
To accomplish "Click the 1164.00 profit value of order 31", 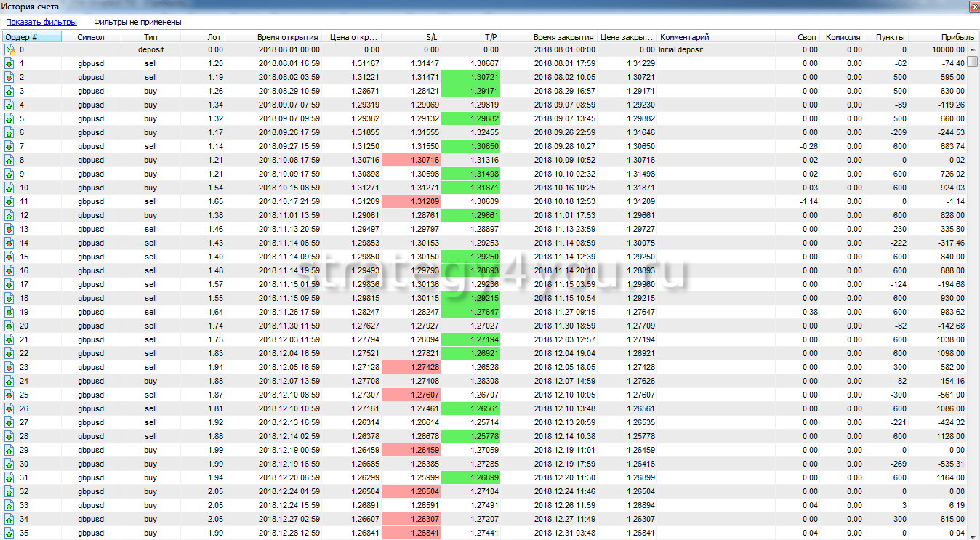I will tap(950, 478).
